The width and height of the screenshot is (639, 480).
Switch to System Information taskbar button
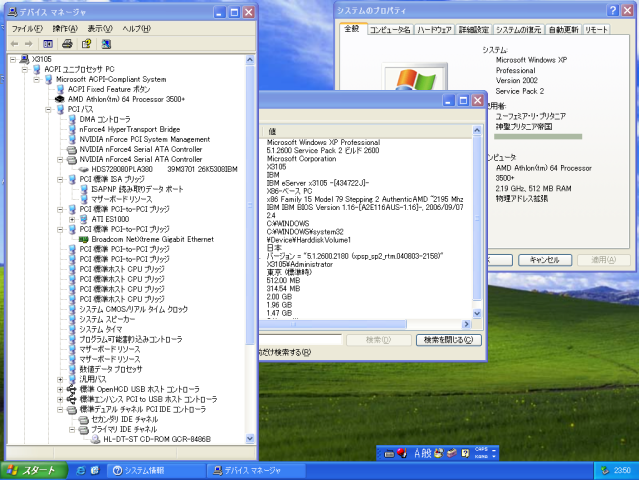pyautogui.click(x=156, y=471)
